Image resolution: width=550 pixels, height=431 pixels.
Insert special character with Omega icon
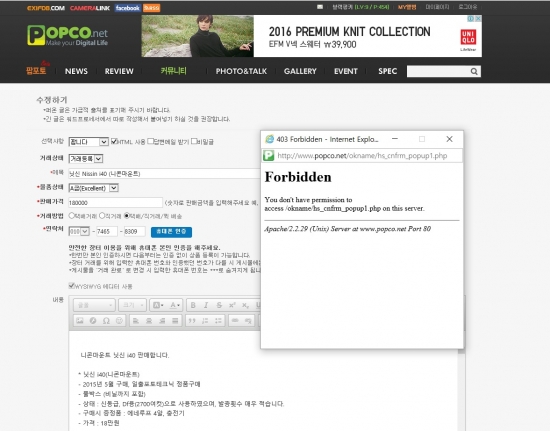coord(106,321)
